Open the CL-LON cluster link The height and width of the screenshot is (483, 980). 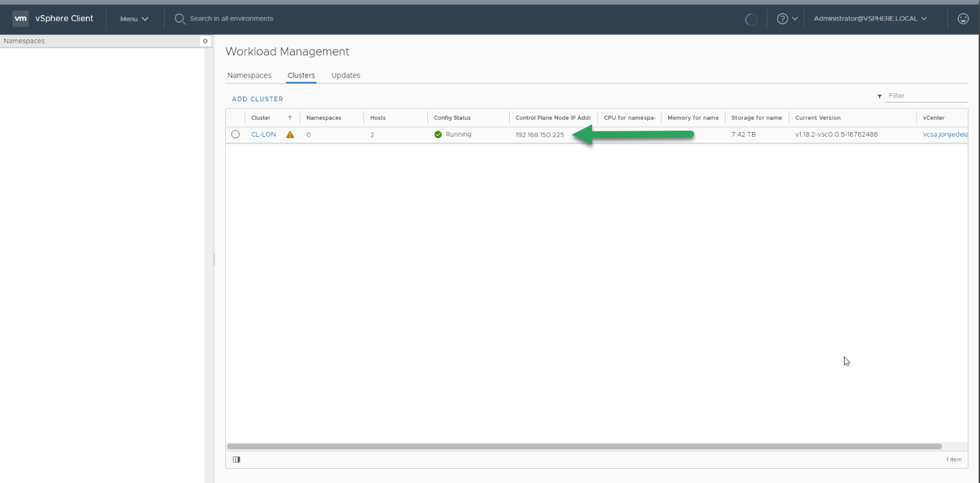coord(263,135)
